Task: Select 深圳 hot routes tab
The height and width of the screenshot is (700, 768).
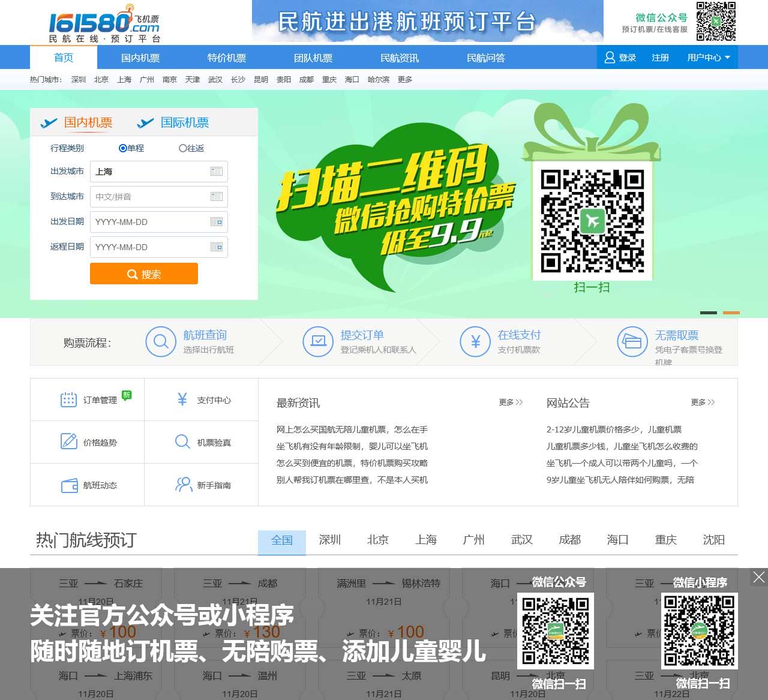Action: tap(330, 540)
